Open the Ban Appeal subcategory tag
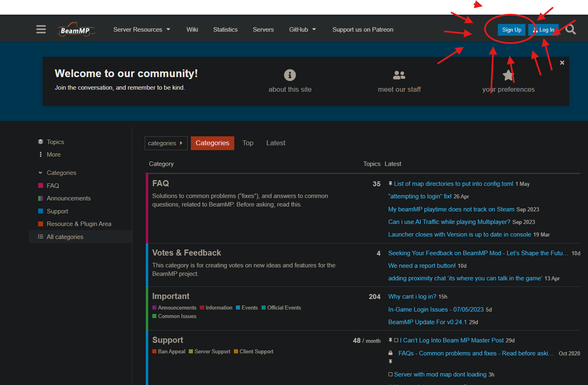Screen dimensions: 588x385 (169, 352)
